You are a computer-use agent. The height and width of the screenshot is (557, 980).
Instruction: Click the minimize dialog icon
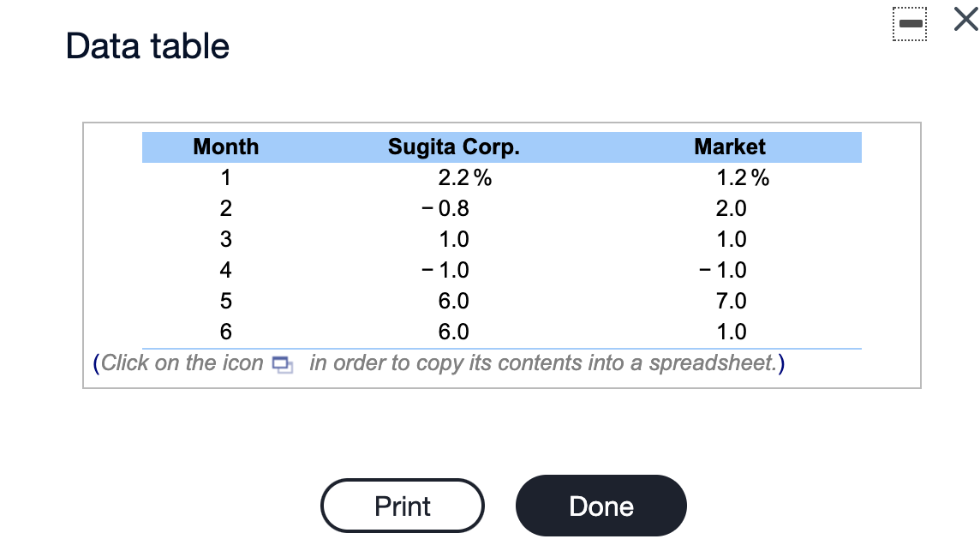click(x=910, y=24)
